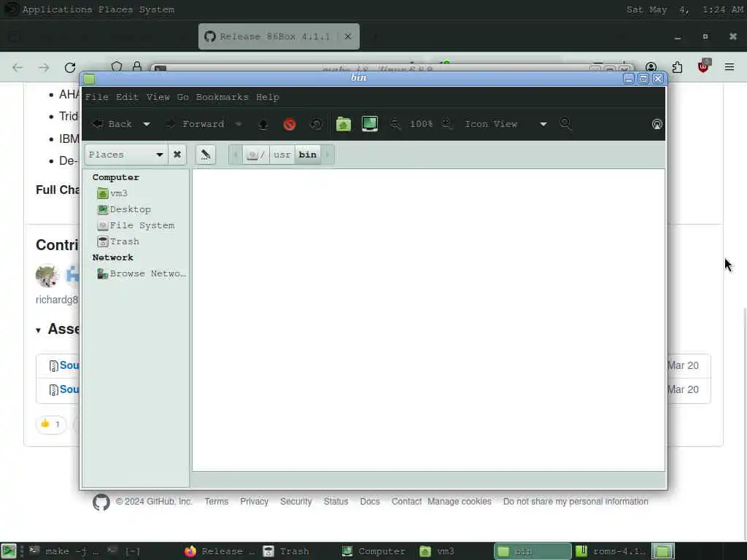Viewport: 747px width, 560px height.
Task: Open the View menu in file manager
Action: click(x=158, y=97)
